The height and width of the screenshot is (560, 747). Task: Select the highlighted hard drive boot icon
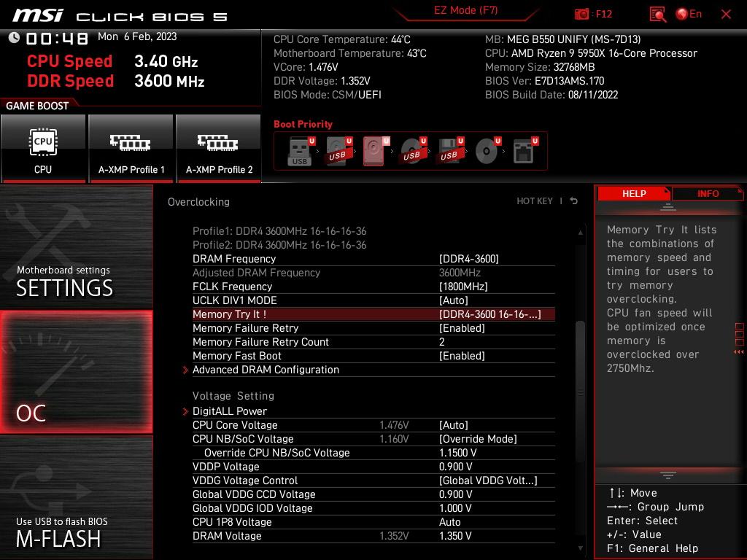coord(376,151)
